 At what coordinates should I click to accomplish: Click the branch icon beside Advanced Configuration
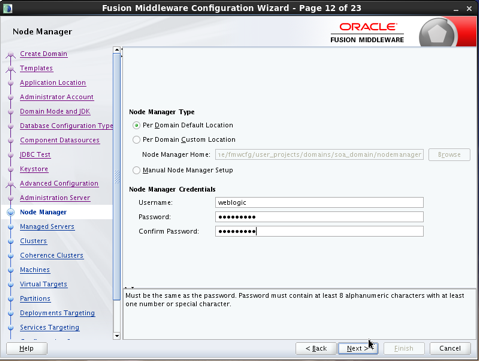coord(11,184)
